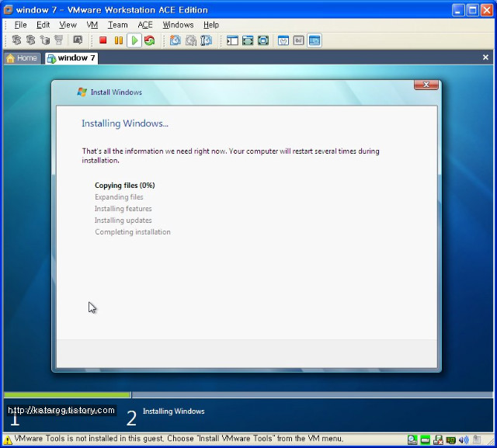Click the grayed USB device toolbar icon
The height and width of the screenshot is (448, 497).
point(59,40)
